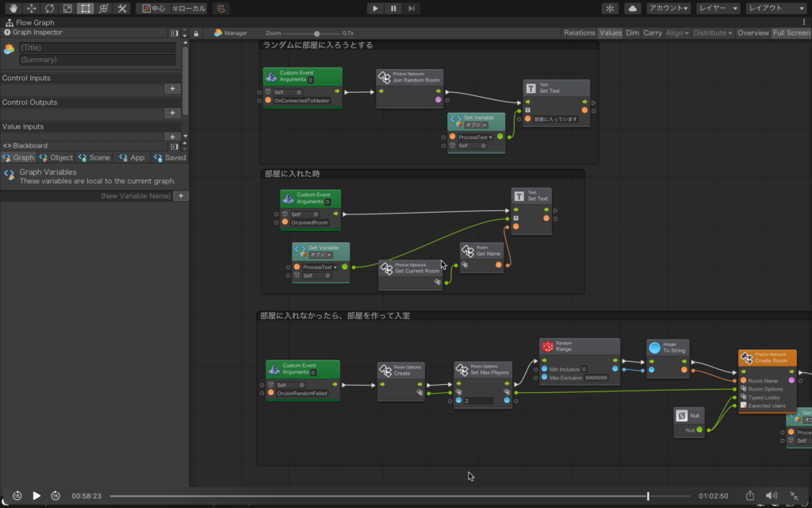Maximize the Blackboard panel icon
This screenshot has height=508, width=812.
(x=174, y=146)
